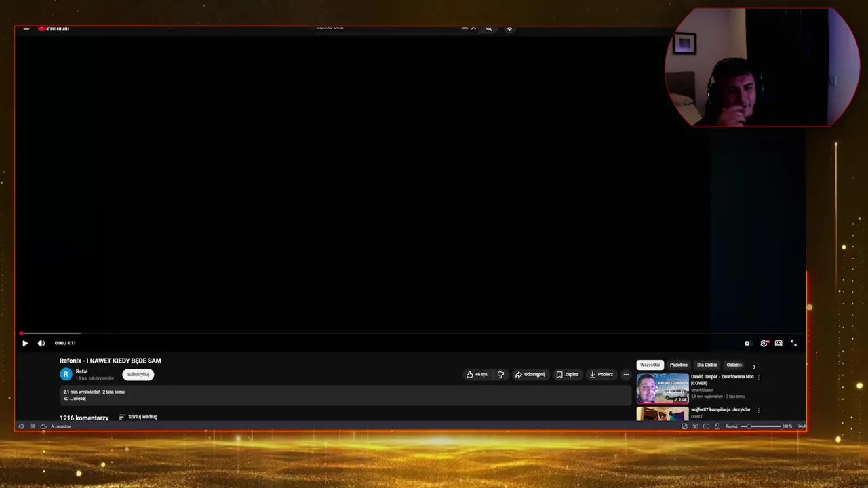Click into the YouTube search field
The height and width of the screenshot is (488, 868).
(x=387, y=28)
